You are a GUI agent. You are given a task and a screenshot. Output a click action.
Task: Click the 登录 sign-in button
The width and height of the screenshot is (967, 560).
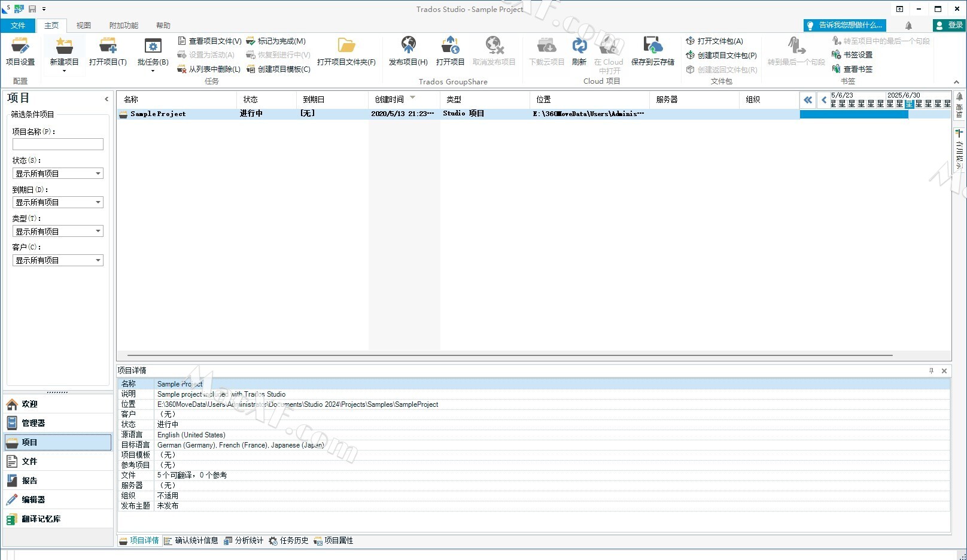[950, 25]
